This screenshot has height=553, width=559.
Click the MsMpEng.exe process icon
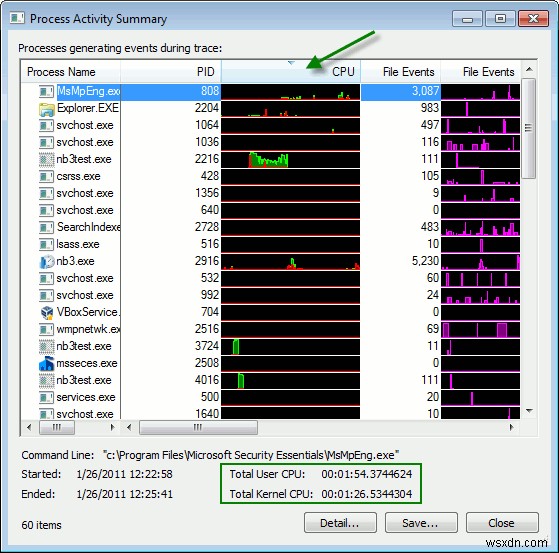[x=46, y=92]
